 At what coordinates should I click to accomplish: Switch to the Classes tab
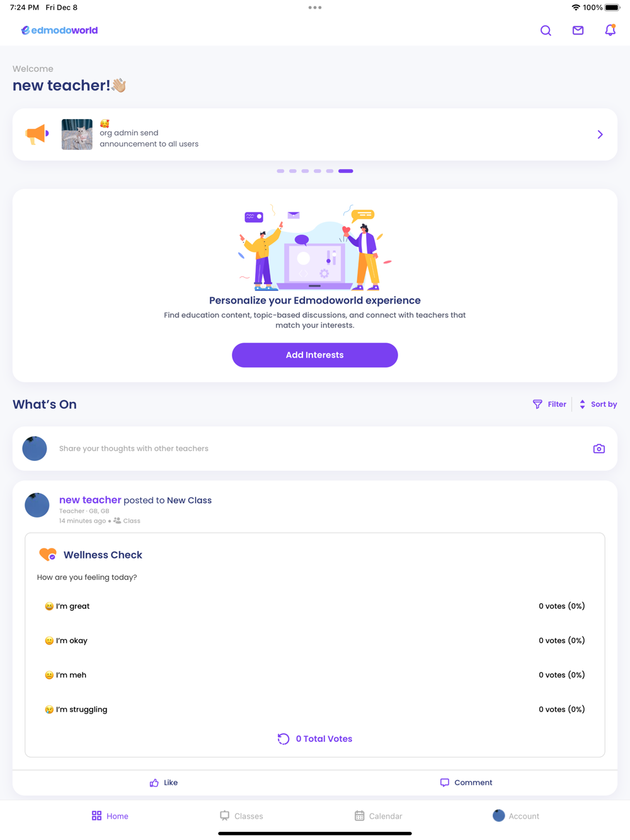coord(241,815)
